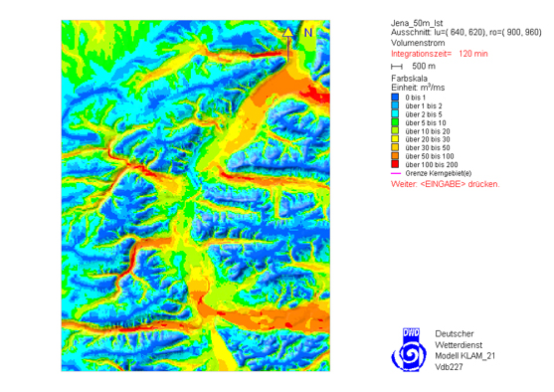Select the 'über 100 bis 200' red swatch
Viewport: 554px width, 392px height.
click(x=395, y=164)
